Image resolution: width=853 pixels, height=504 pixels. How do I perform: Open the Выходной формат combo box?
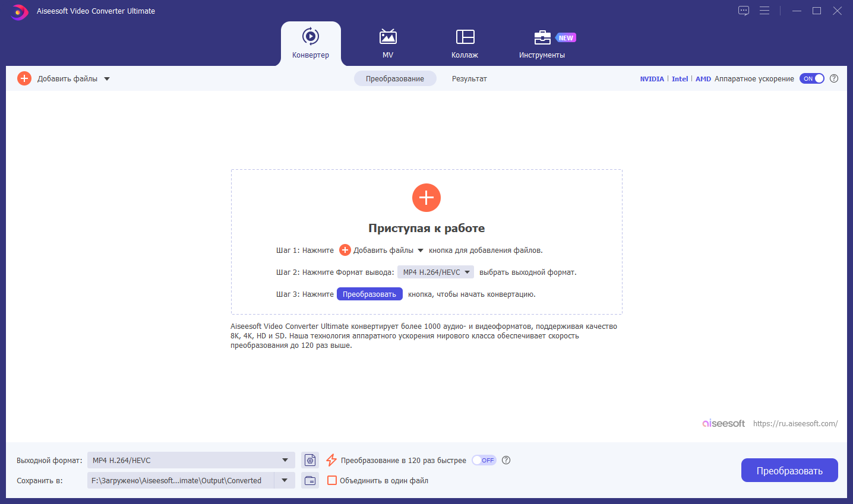point(191,460)
